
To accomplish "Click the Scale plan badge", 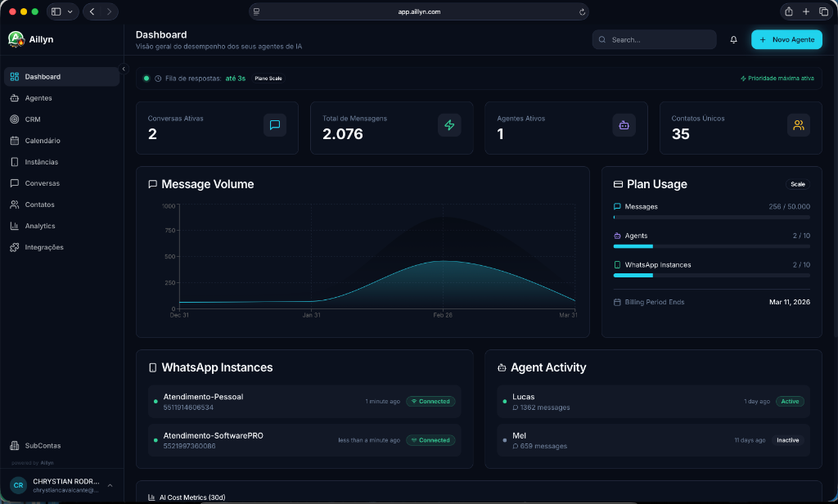I will 797,184.
